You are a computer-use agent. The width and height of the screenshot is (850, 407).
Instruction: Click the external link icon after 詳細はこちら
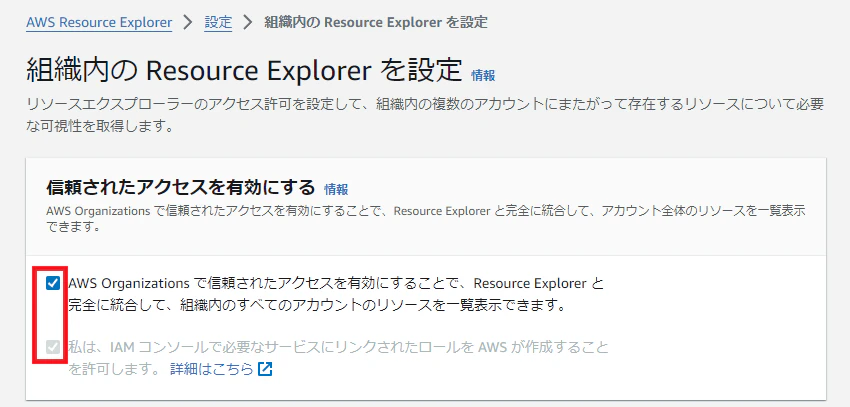(265, 369)
